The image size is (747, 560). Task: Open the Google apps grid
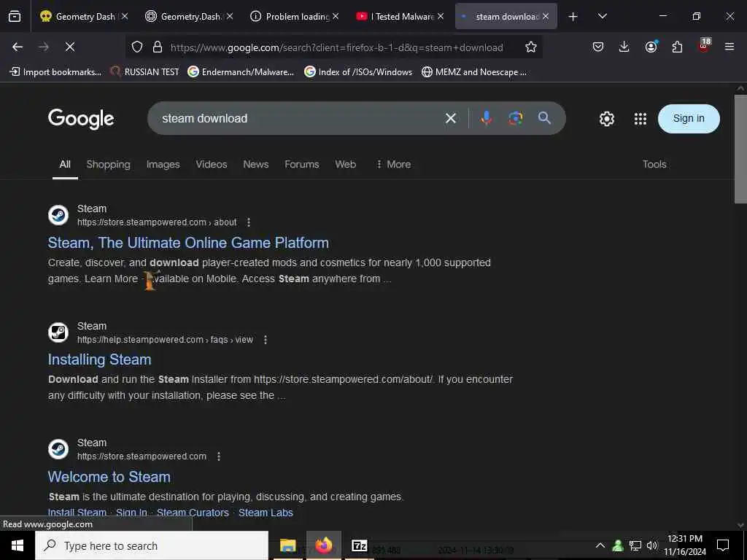pos(640,119)
